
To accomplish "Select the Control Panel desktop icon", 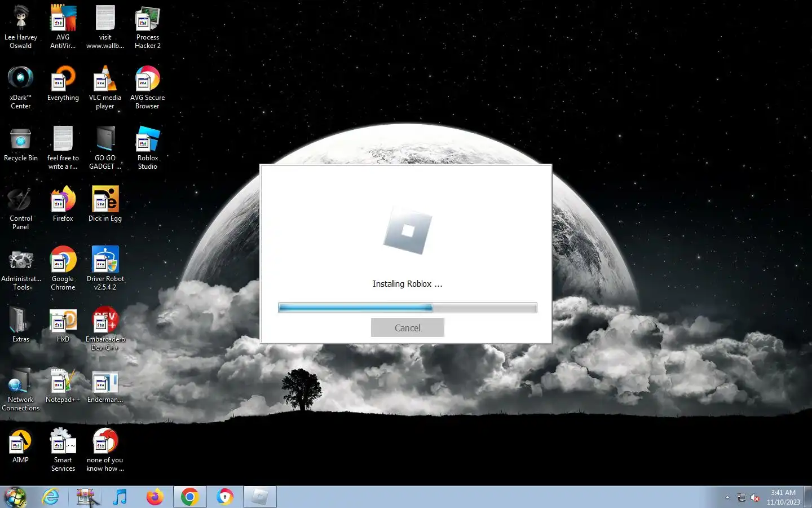I will pyautogui.click(x=21, y=208).
